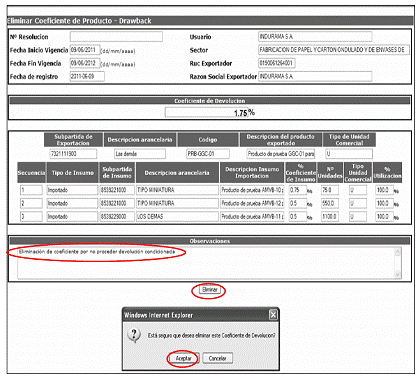
Task: Click Secuencia cell with value 1
Action: [31, 190]
